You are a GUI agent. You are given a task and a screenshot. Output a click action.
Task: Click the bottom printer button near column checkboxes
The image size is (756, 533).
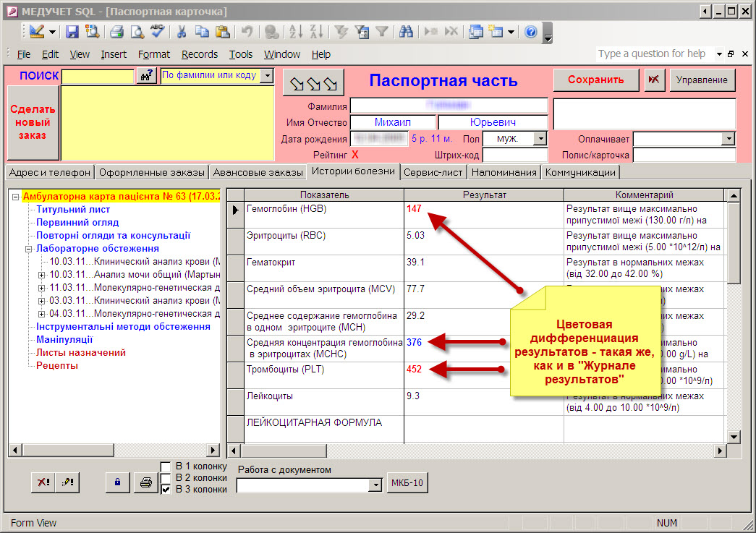[145, 482]
